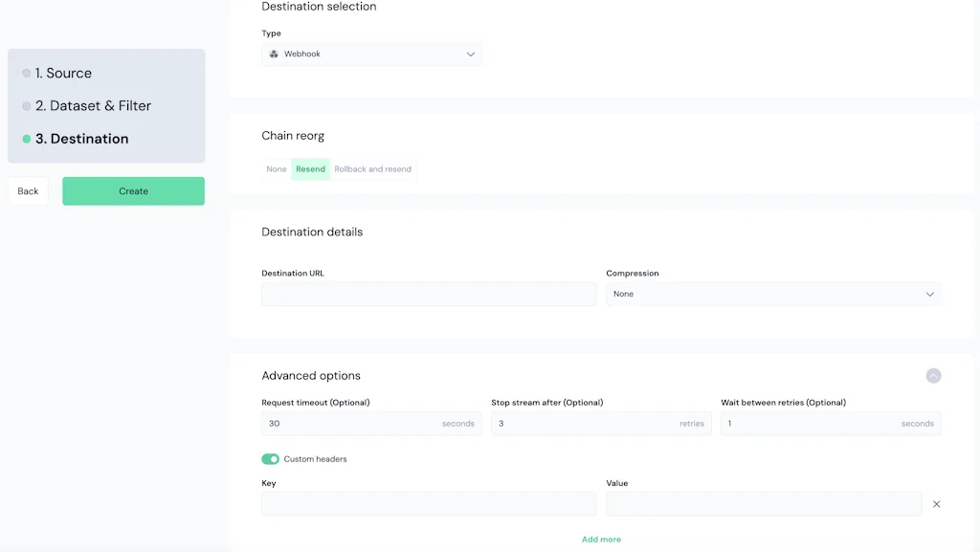Click the Create button

pyautogui.click(x=133, y=190)
